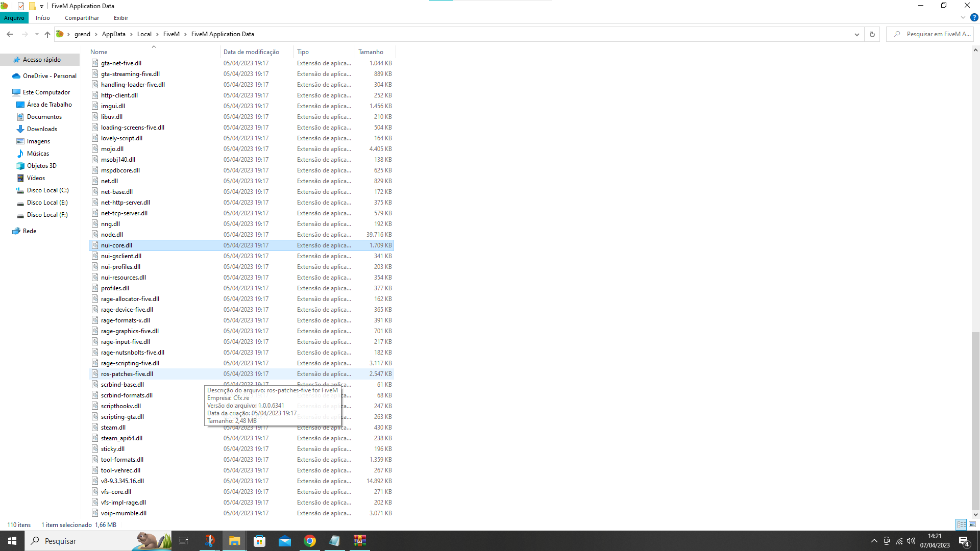This screenshot has width=980, height=551.
Task: Refresh the FiveM Application Data folder
Action: tap(872, 34)
